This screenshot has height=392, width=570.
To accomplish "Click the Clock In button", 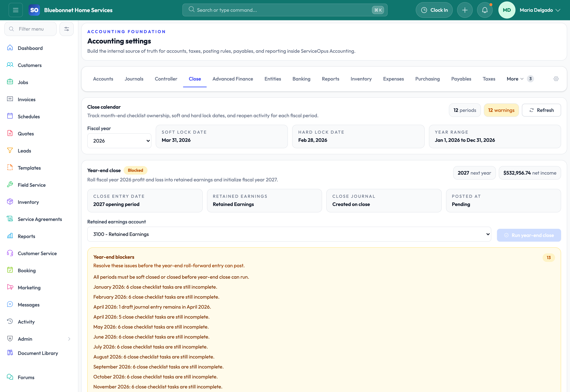I will tap(434, 10).
